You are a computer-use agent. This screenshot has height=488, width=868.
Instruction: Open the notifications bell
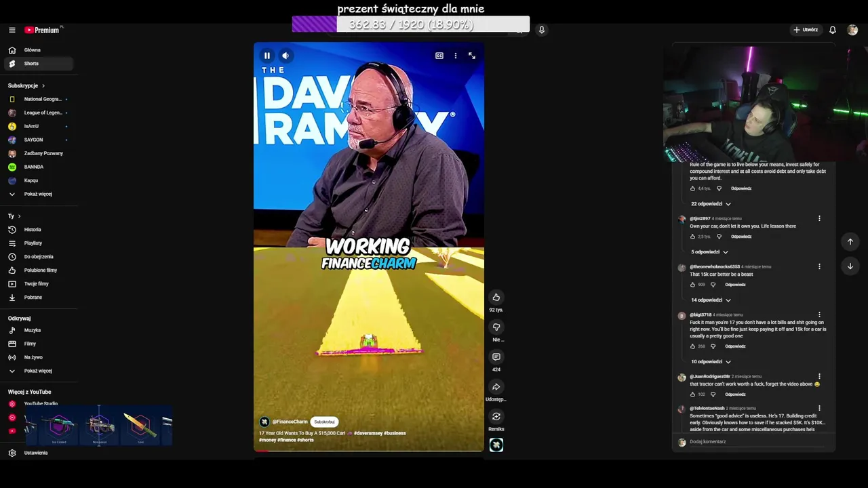[833, 30]
